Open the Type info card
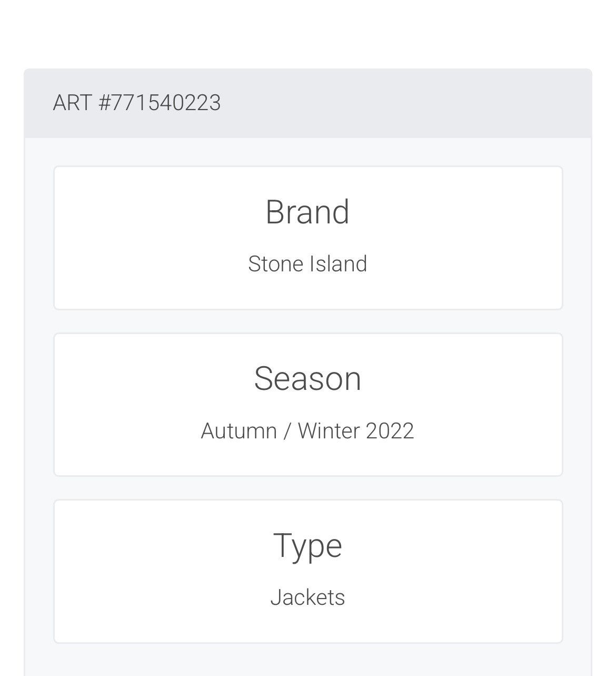This screenshot has height=676, width=616. tap(308, 571)
